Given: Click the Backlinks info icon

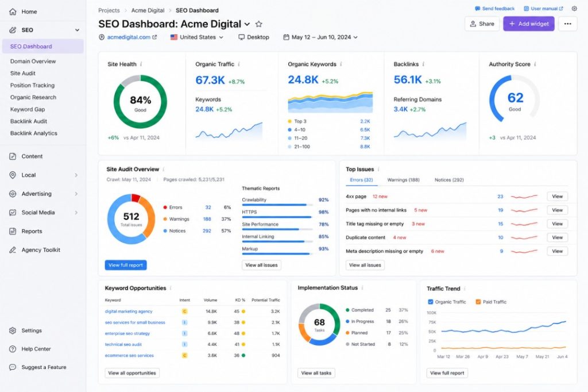Looking at the screenshot, I should [423, 64].
